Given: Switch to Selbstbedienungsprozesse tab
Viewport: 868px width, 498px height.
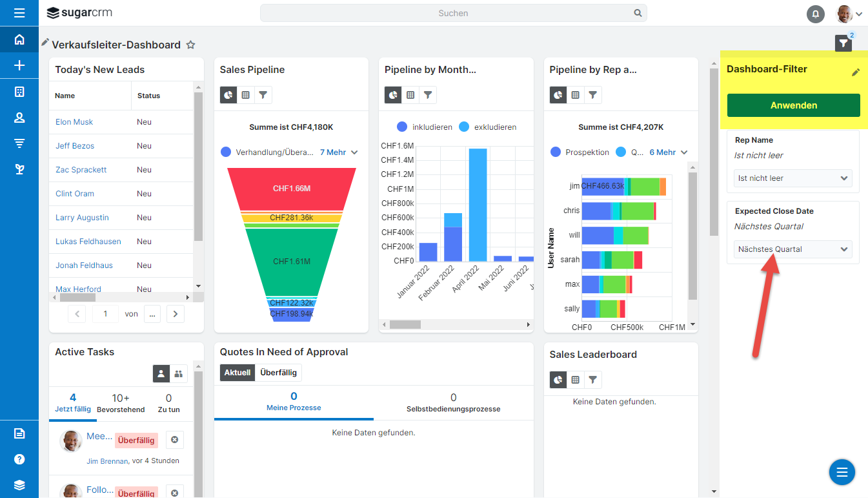Looking at the screenshot, I should pos(454,402).
